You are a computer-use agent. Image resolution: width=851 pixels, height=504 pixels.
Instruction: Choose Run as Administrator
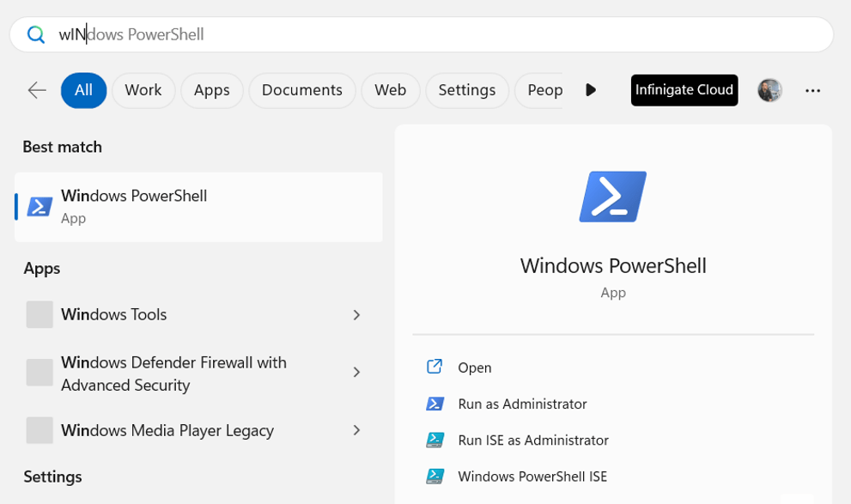[522, 404]
